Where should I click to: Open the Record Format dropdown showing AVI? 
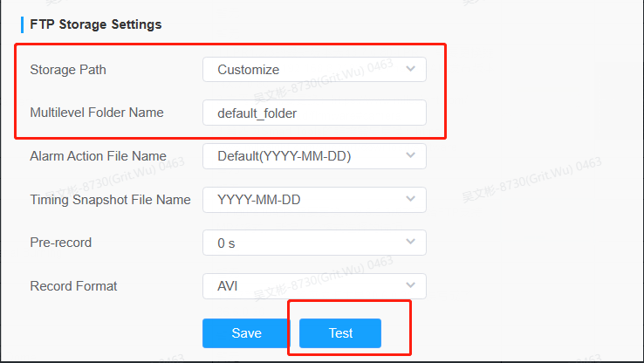314,286
